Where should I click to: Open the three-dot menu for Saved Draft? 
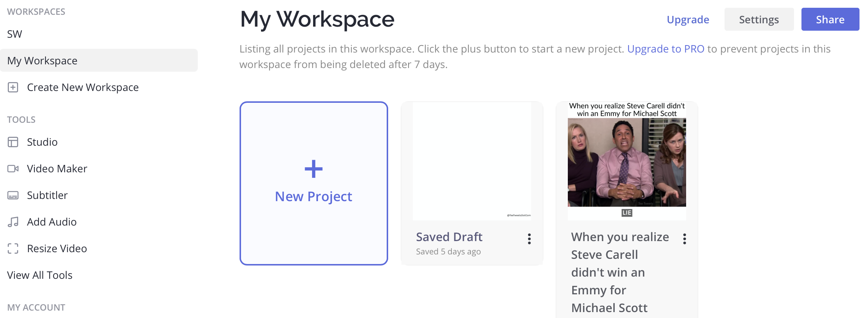529,239
